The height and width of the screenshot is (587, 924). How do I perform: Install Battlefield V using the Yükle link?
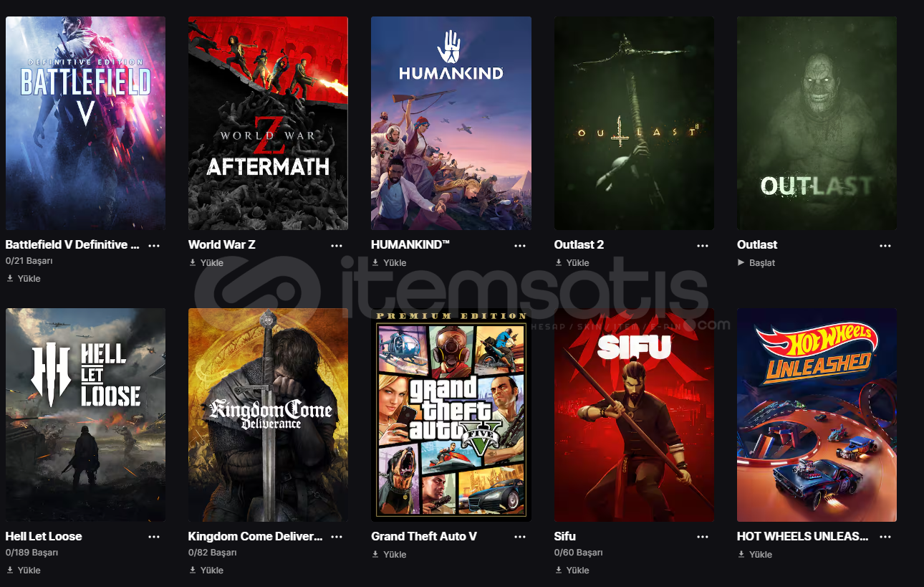[x=24, y=279]
